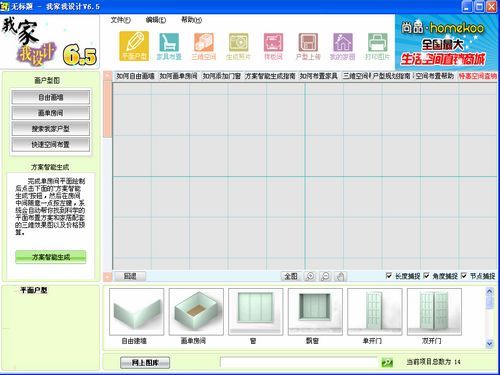Click the zoom-in magnifier icon
500x375 pixels.
click(x=310, y=276)
